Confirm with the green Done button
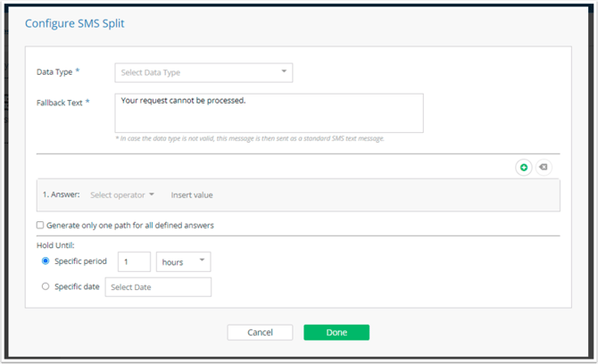The height and width of the screenshot is (364, 598). click(x=336, y=333)
